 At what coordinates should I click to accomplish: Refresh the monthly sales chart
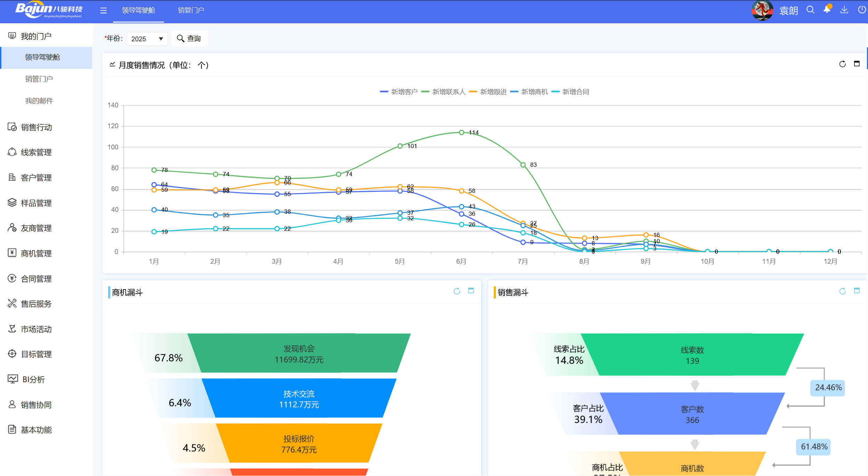tap(842, 64)
